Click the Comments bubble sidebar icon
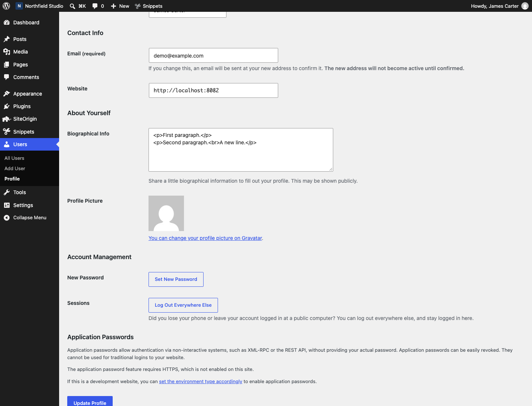532x406 pixels. pyautogui.click(x=7, y=77)
